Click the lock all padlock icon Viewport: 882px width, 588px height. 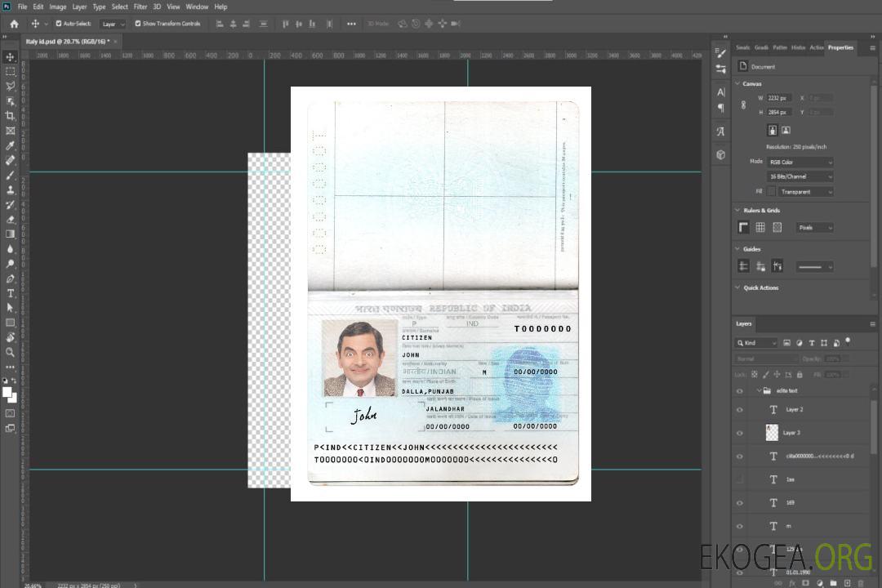point(800,375)
